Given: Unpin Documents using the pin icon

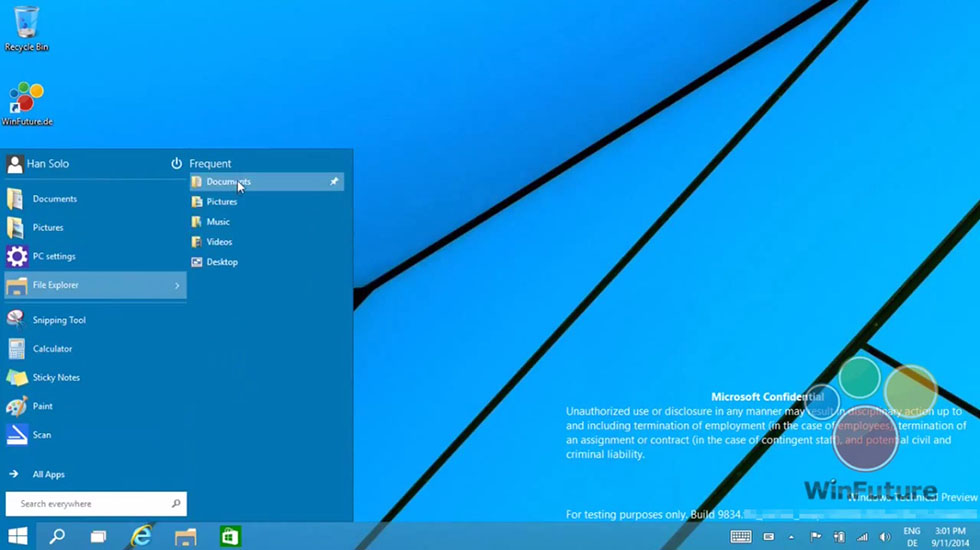Looking at the screenshot, I should click(x=334, y=182).
